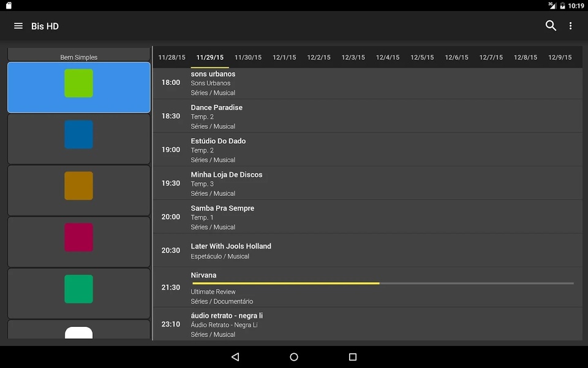
Task: Open the Samba Pra Sempre program
Action: click(x=368, y=217)
